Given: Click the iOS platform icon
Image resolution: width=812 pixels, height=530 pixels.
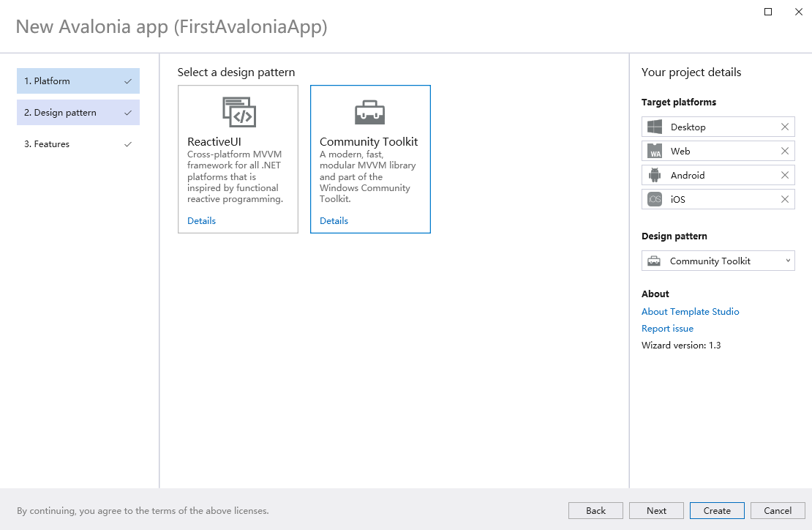Looking at the screenshot, I should [655, 199].
